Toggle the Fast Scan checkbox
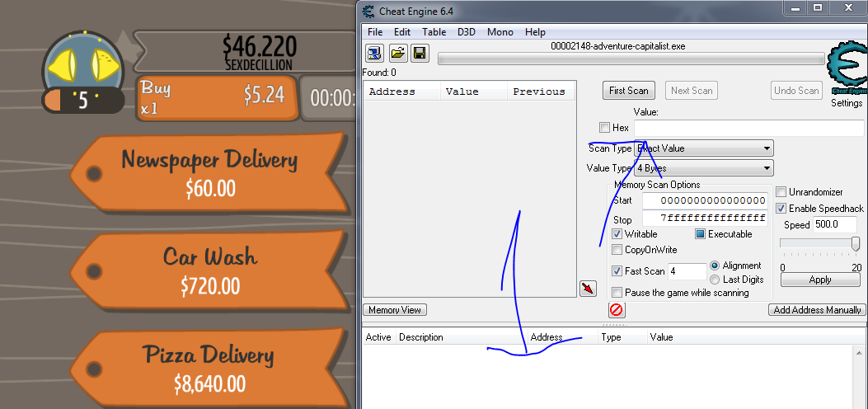Viewport: 868px width, 409px height. (x=617, y=271)
